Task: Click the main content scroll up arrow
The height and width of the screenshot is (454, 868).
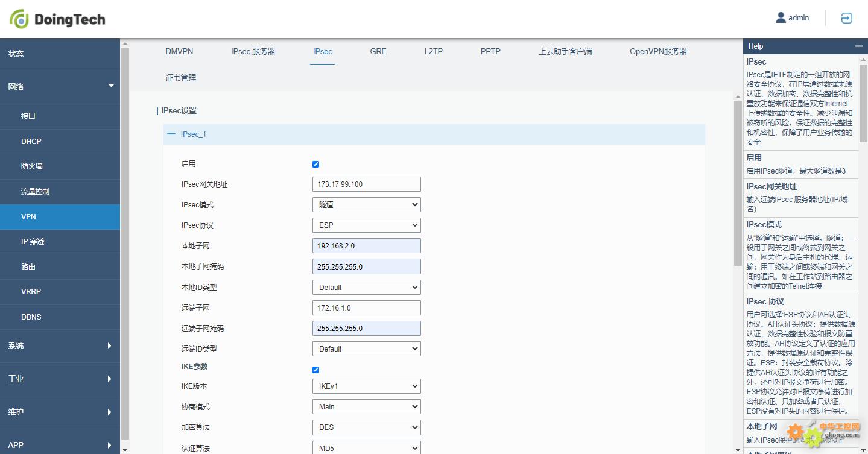Action: pos(737,96)
